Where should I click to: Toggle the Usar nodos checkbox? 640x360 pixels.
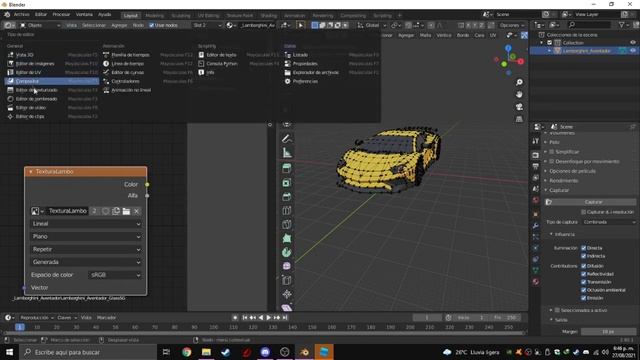[x=151, y=25]
